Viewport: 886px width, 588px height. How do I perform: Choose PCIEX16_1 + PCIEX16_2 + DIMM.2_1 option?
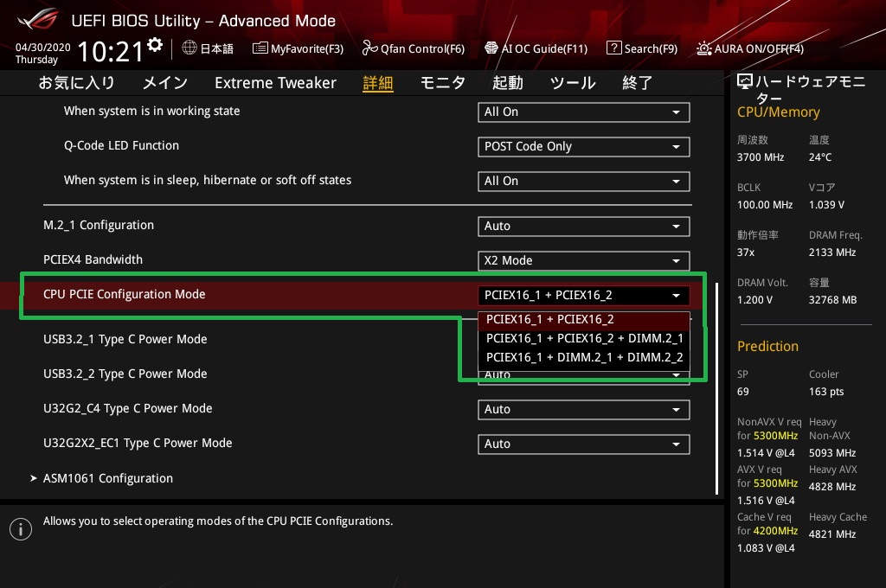[x=584, y=338]
